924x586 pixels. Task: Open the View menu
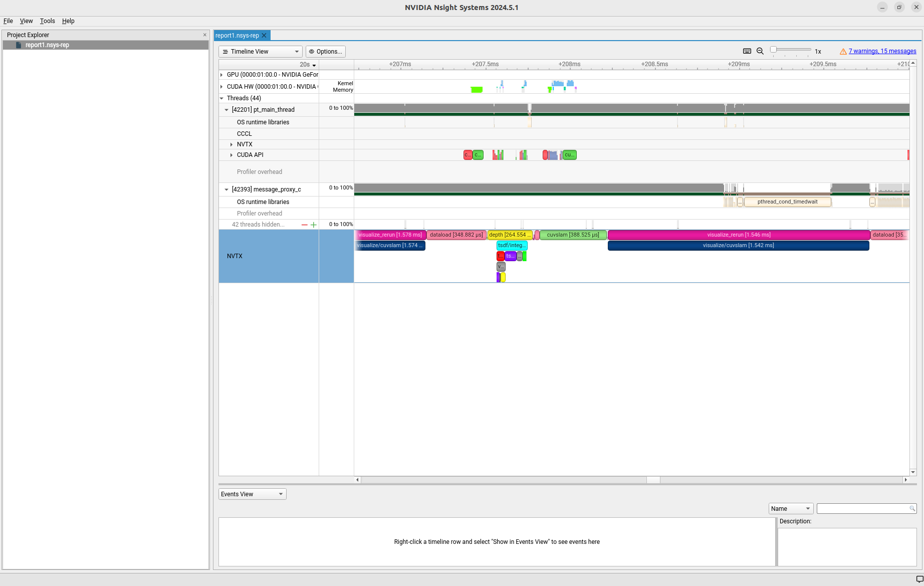[x=26, y=21]
